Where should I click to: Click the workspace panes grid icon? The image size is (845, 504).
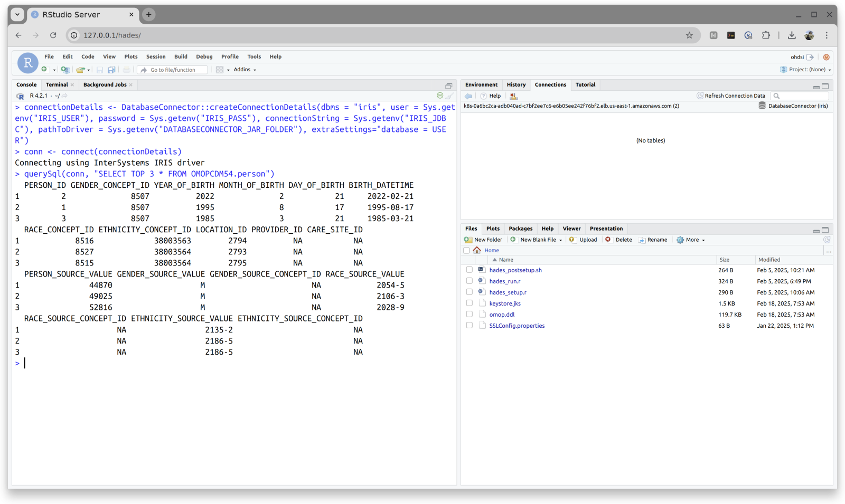pyautogui.click(x=220, y=70)
